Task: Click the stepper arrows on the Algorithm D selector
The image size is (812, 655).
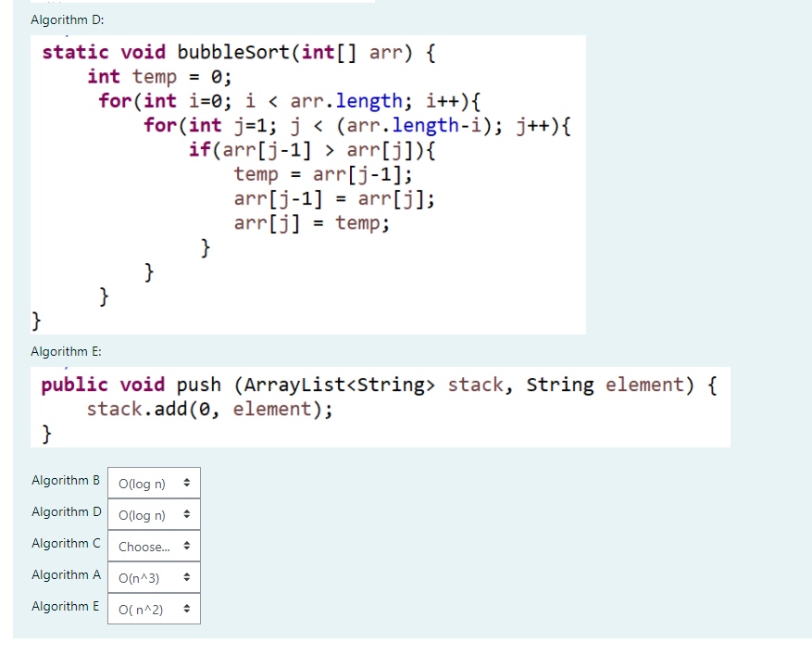Action: (189, 513)
